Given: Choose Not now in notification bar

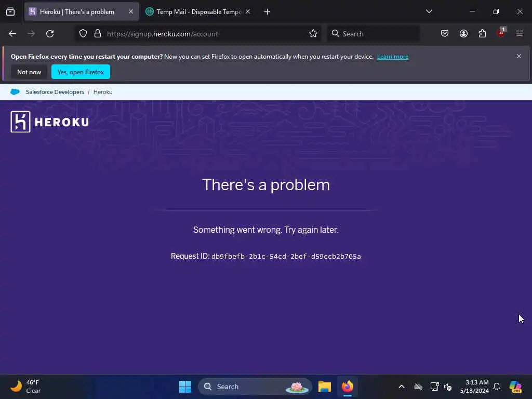Looking at the screenshot, I should point(29,72).
